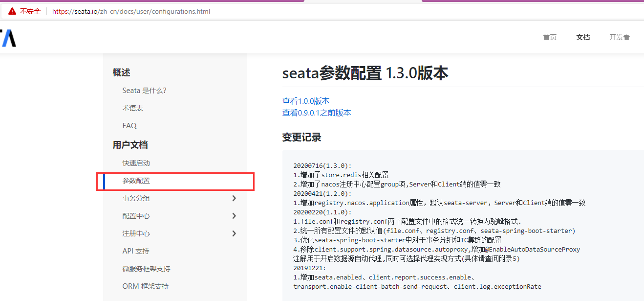Click the 变更记录 heading
Viewport: 644px width, 301px height.
301,138
